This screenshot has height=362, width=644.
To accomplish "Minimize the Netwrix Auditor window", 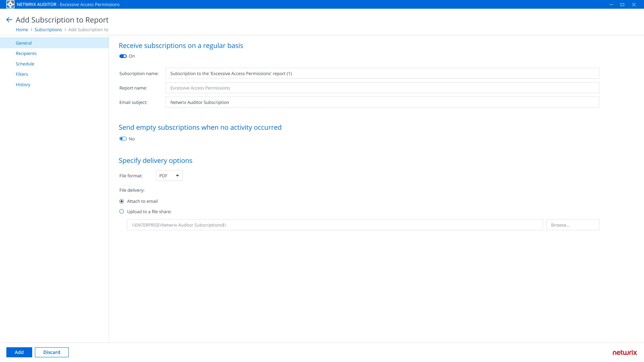I will click(x=611, y=4).
